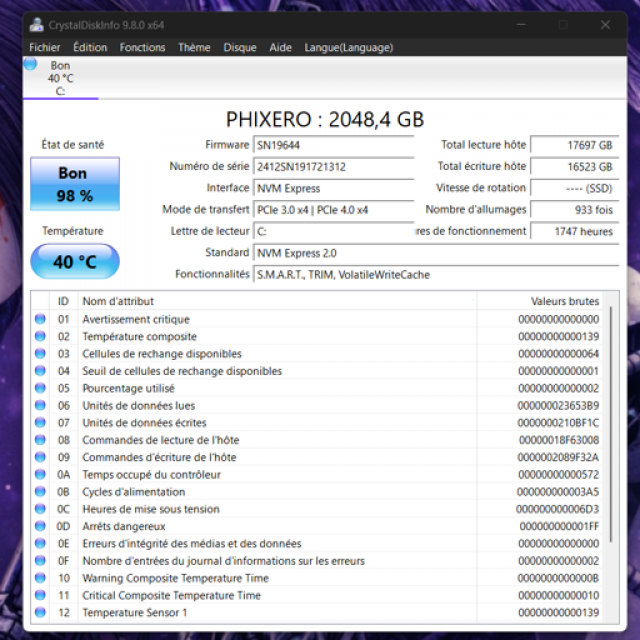Open the Disque menu

pyautogui.click(x=240, y=47)
